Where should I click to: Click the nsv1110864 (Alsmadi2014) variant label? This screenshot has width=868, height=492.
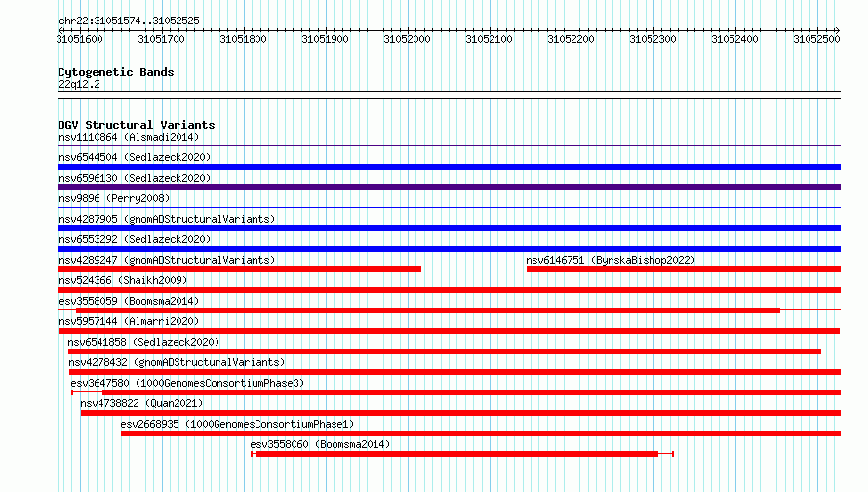[x=129, y=137]
